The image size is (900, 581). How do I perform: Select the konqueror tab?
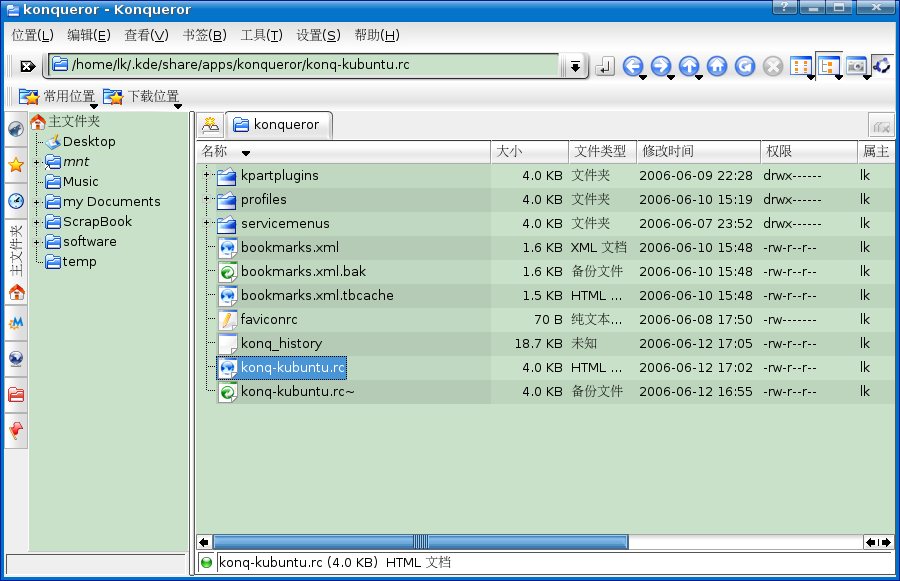tap(279, 125)
